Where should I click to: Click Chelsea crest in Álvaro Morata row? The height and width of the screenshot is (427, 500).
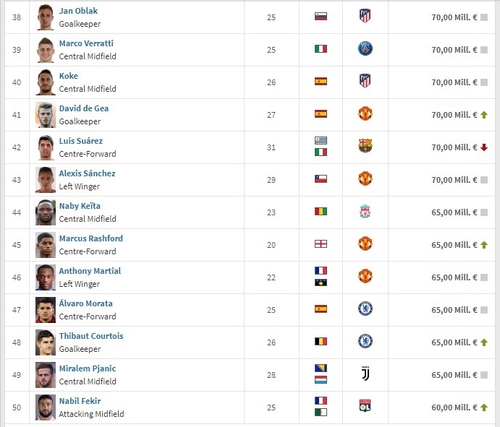coord(365,309)
